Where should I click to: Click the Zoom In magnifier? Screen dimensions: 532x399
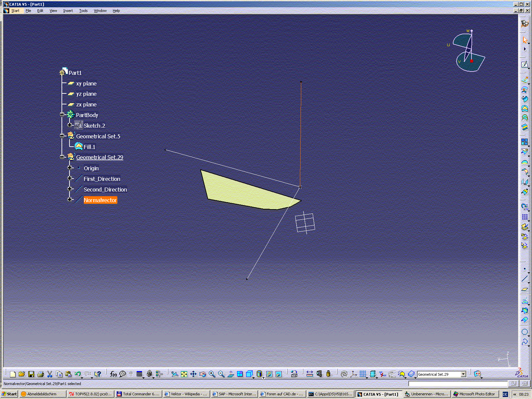[x=212, y=374]
